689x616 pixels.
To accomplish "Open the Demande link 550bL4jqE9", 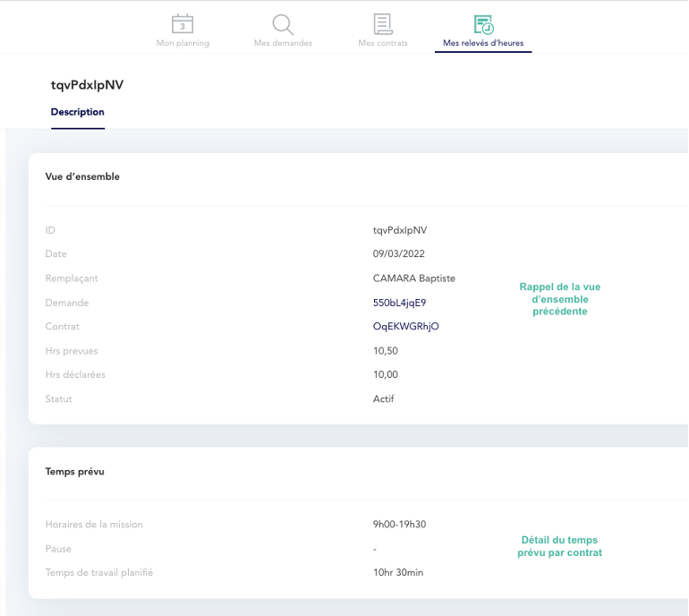I will click(399, 303).
